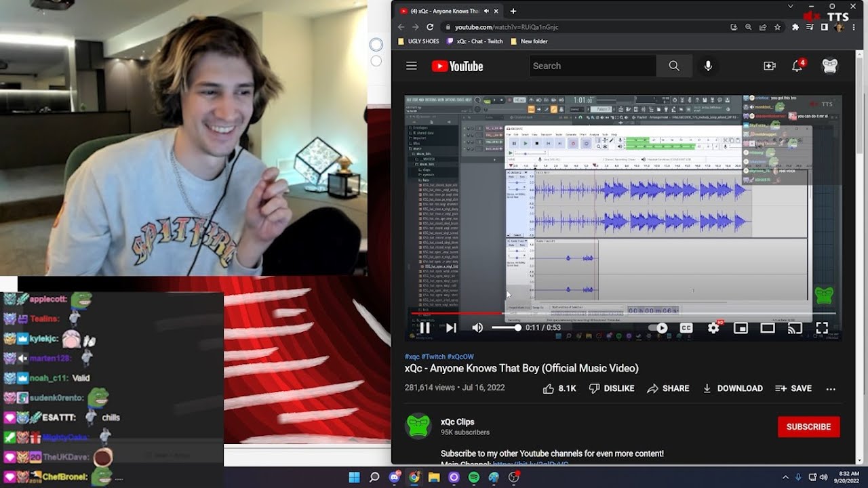Open the UGLY SHOES bookmark folder

coord(418,41)
